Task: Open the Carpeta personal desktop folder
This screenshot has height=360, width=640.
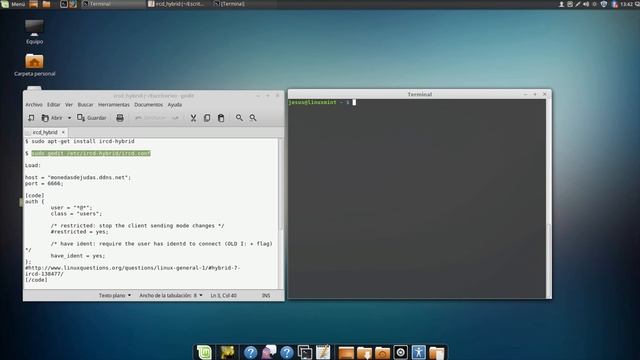Action: point(34,65)
